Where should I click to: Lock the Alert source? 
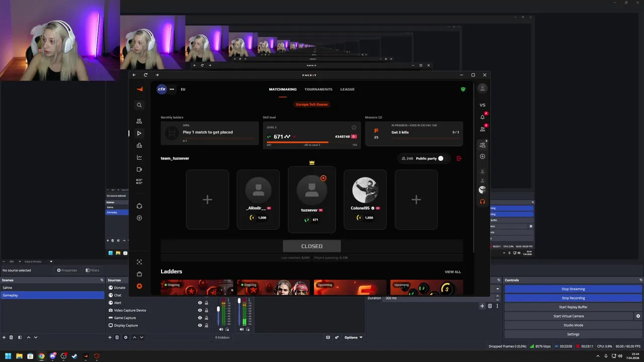[x=206, y=303]
